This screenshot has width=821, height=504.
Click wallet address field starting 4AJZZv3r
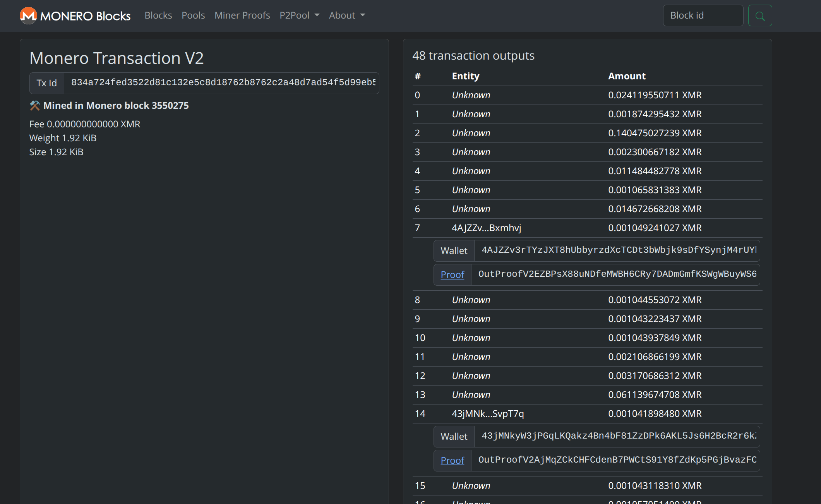[617, 250]
